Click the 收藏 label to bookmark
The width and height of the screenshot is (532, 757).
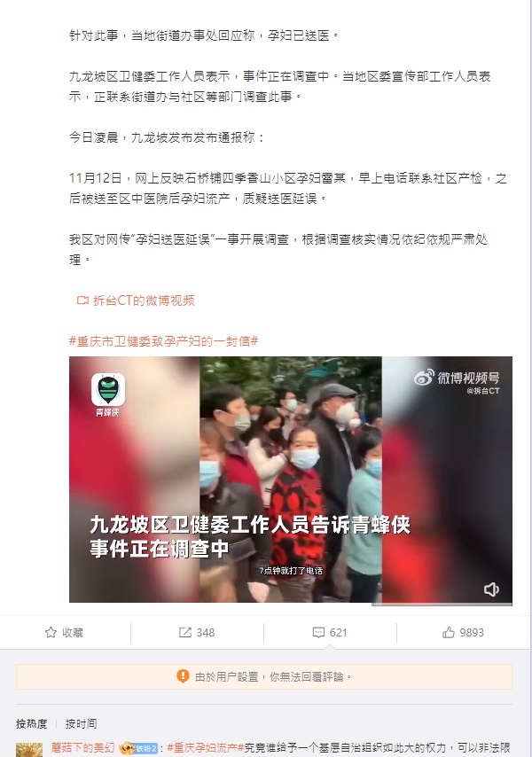point(73,632)
